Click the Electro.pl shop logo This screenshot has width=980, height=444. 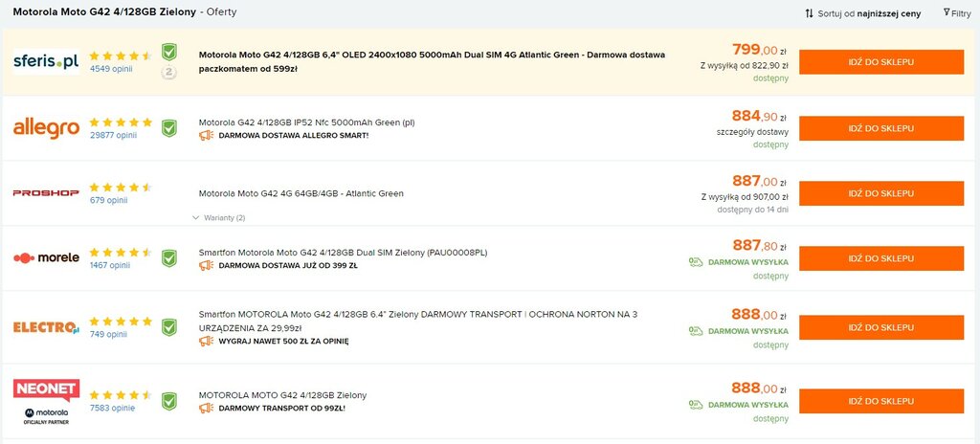click(x=46, y=327)
